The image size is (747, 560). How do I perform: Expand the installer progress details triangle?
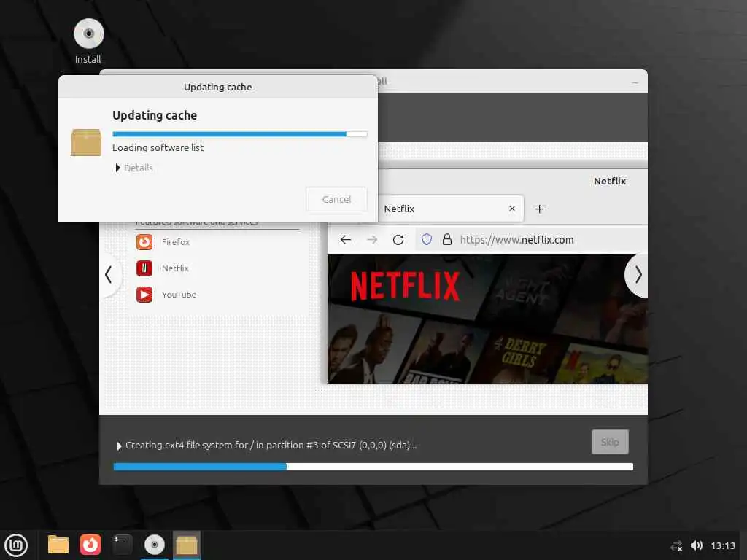[119, 446]
